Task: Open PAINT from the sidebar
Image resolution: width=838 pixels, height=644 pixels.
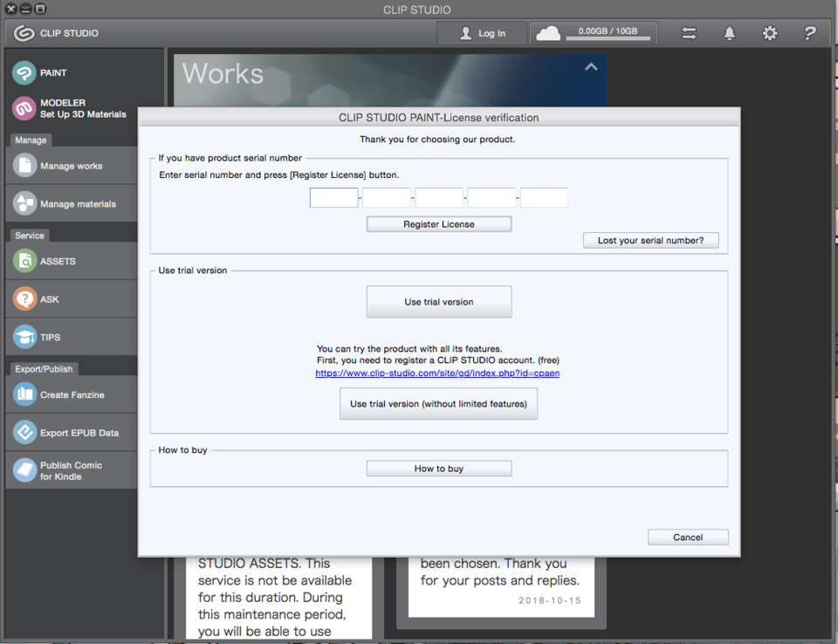Action: [x=70, y=72]
